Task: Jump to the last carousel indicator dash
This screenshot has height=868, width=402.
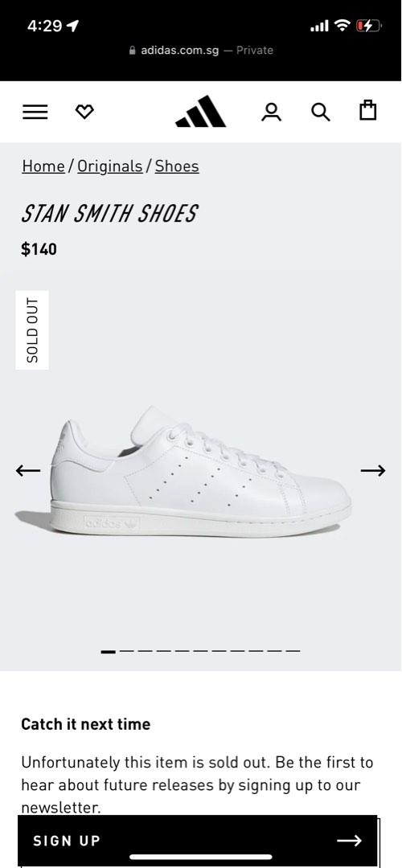Action: click(x=293, y=652)
